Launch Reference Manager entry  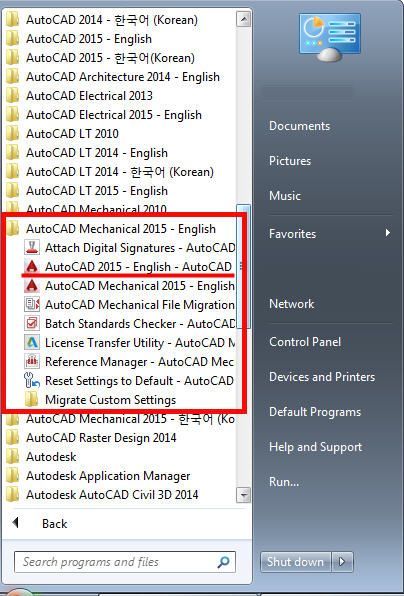pos(139,362)
